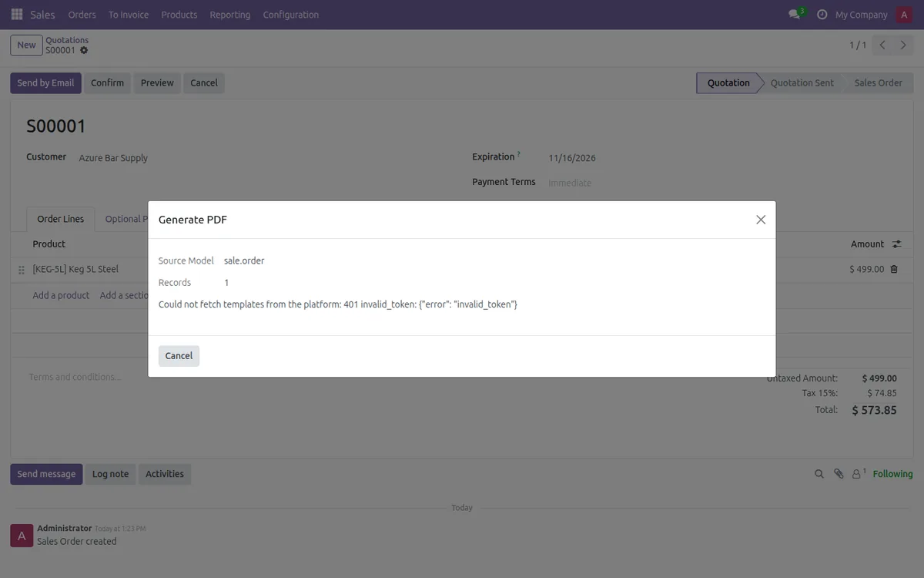924x578 pixels.
Task: Select the Quotation Sent status stage
Action: click(802, 82)
